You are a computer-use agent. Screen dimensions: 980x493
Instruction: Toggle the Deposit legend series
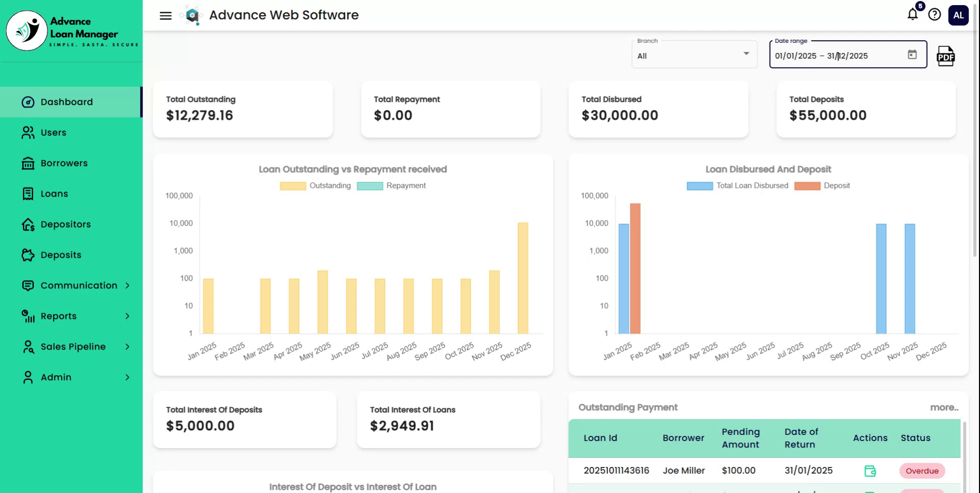[822, 186]
